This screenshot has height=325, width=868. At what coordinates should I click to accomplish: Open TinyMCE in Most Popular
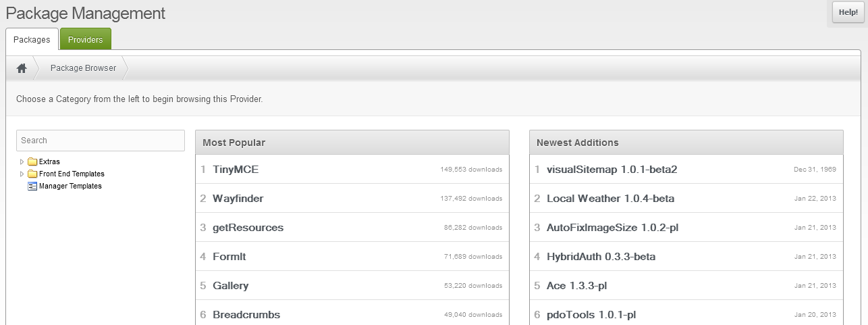coord(236,170)
